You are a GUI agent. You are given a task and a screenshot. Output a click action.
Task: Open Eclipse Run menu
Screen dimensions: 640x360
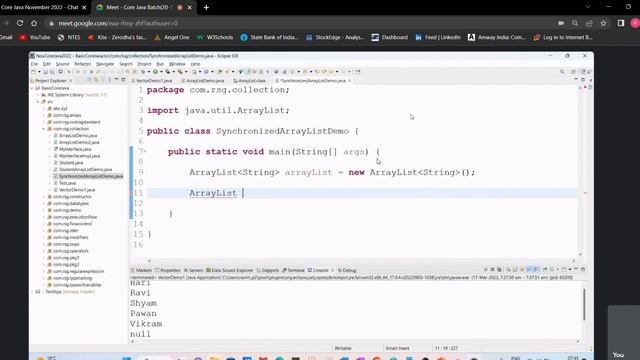click(160, 64)
